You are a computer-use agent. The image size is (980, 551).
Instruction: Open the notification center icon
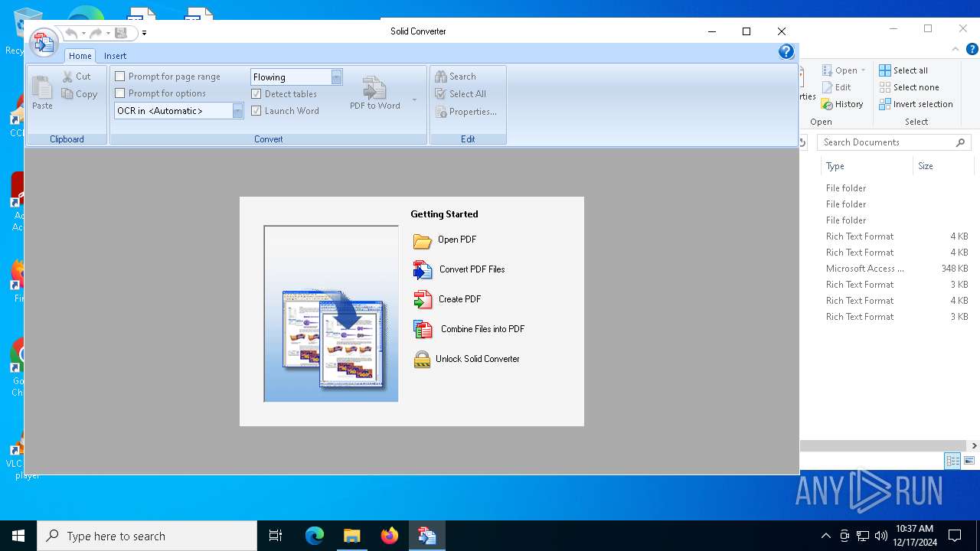pos(955,536)
